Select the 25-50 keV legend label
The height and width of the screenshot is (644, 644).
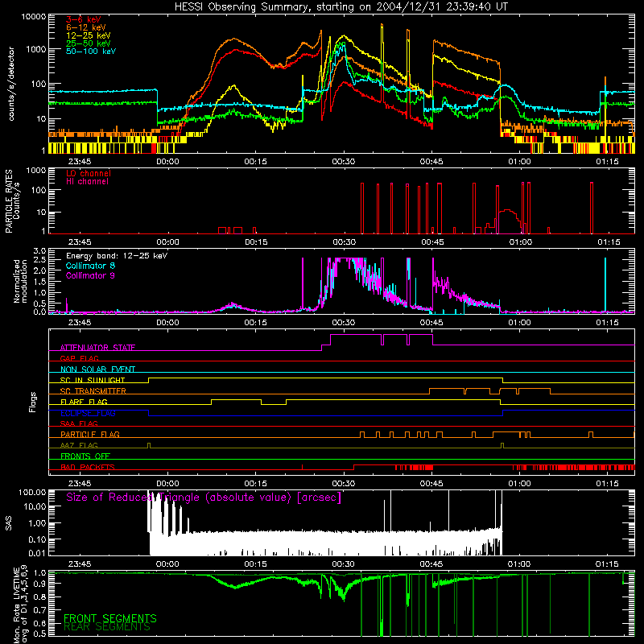coord(89,43)
